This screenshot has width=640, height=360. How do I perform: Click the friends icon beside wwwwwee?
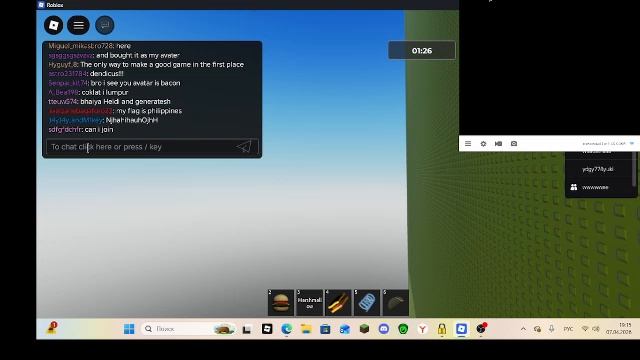(573, 187)
